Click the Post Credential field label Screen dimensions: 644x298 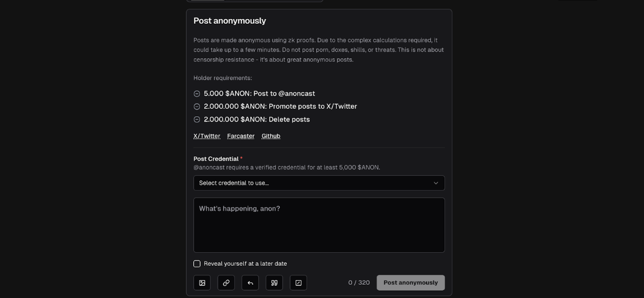point(216,159)
